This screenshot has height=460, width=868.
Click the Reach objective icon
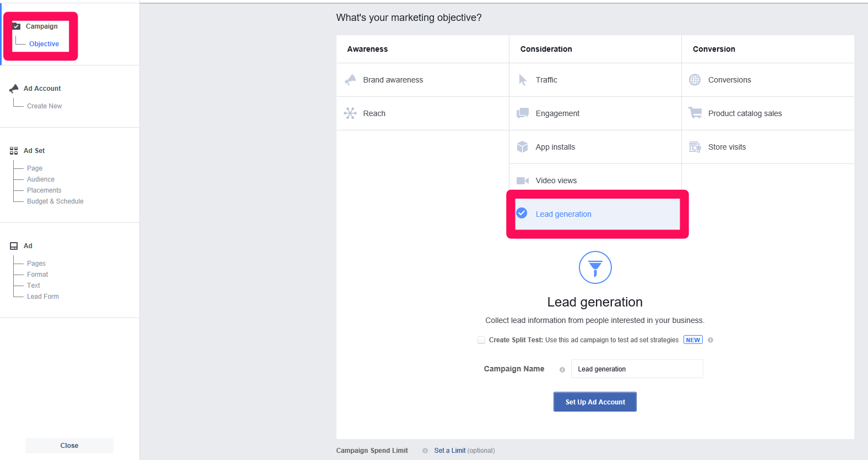point(350,113)
